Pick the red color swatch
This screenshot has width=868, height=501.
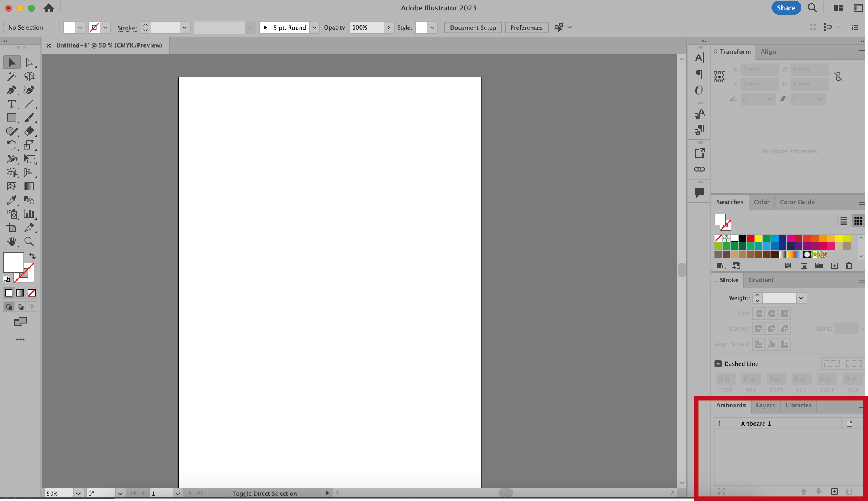pos(750,238)
